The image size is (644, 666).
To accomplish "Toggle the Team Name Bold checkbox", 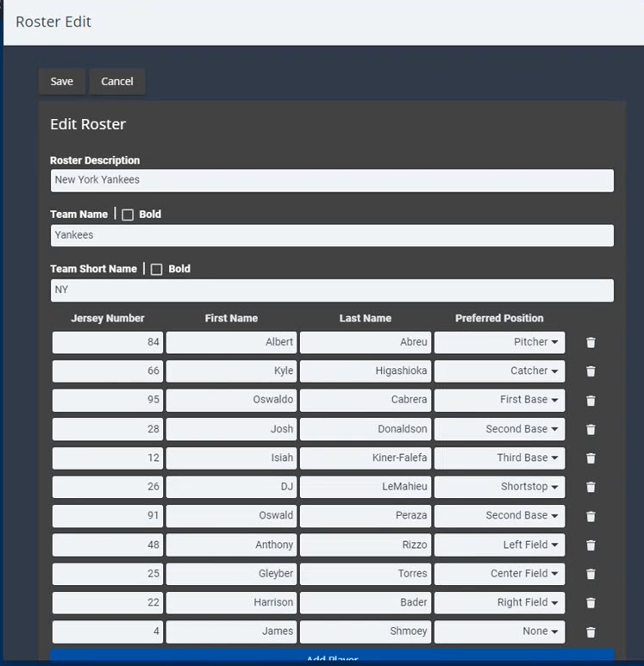I will pyautogui.click(x=128, y=215).
